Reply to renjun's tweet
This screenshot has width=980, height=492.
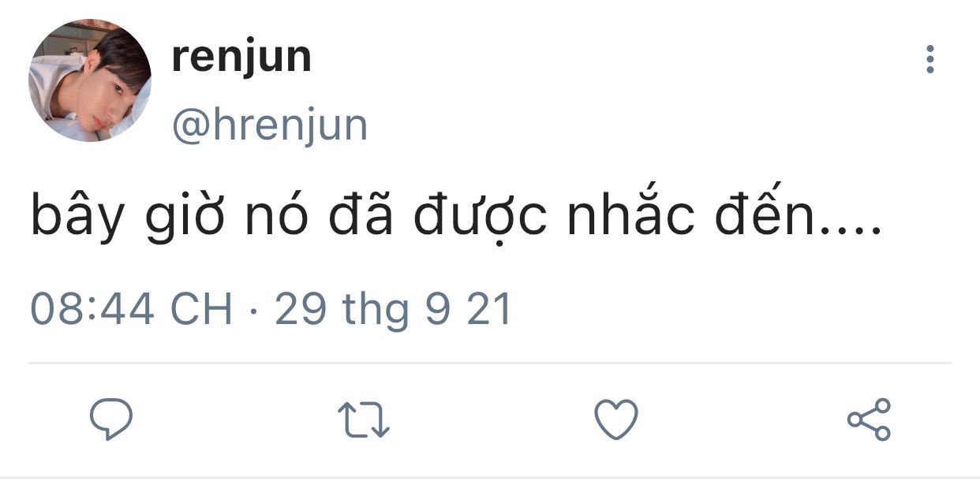tap(111, 419)
